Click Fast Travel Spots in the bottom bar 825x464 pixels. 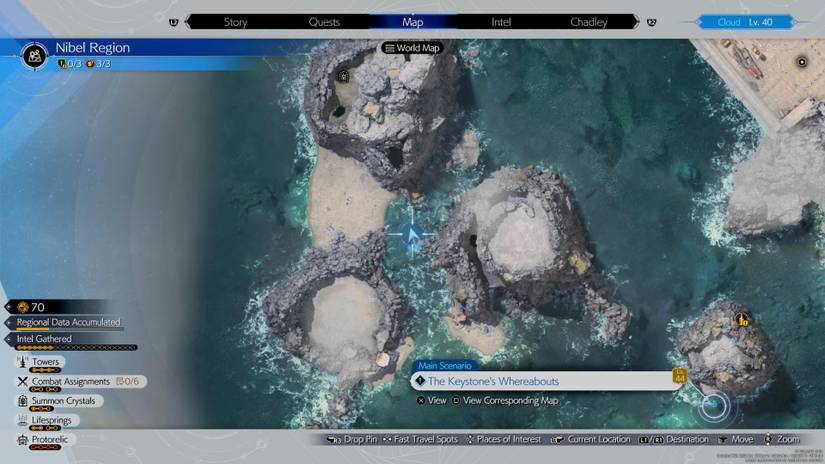click(418, 439)
